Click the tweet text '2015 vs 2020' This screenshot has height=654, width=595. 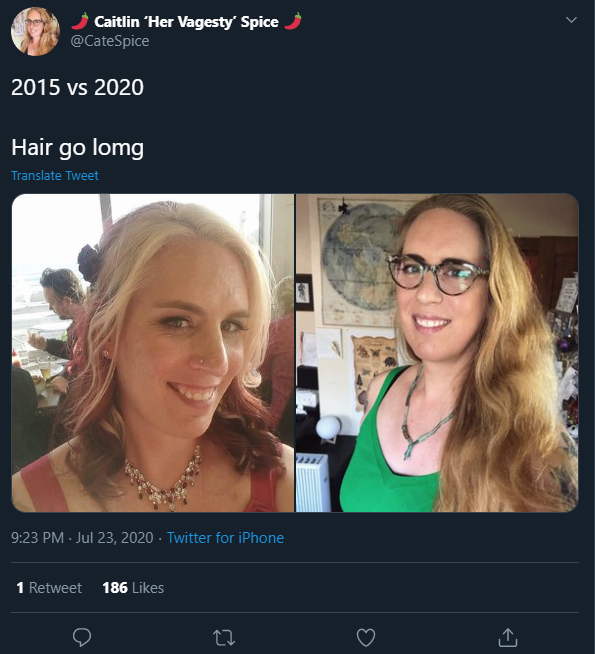(x=77, y=87)
